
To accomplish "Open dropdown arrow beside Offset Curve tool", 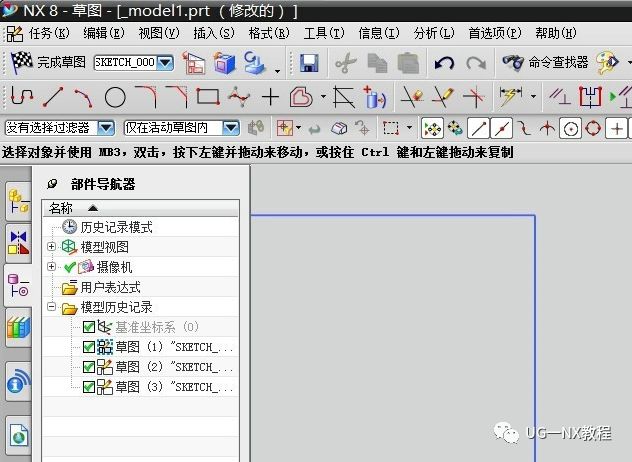I will click(x=323, y=97).
